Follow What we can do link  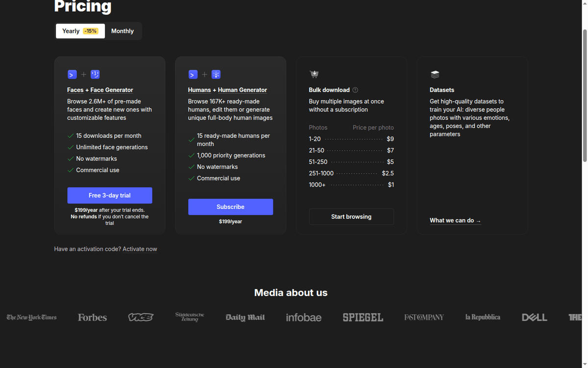(x=455, y=220)
